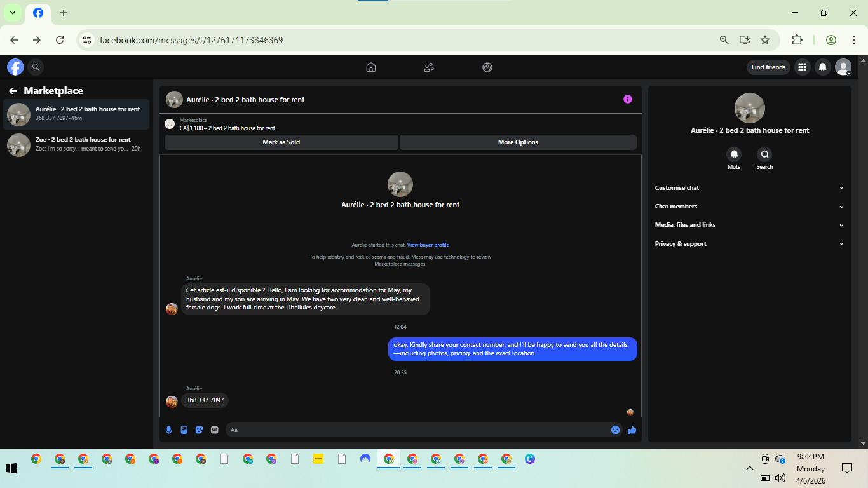Expand the Chat members section
Viewport: 868px width, 488px height.
[x=750, y=207]
